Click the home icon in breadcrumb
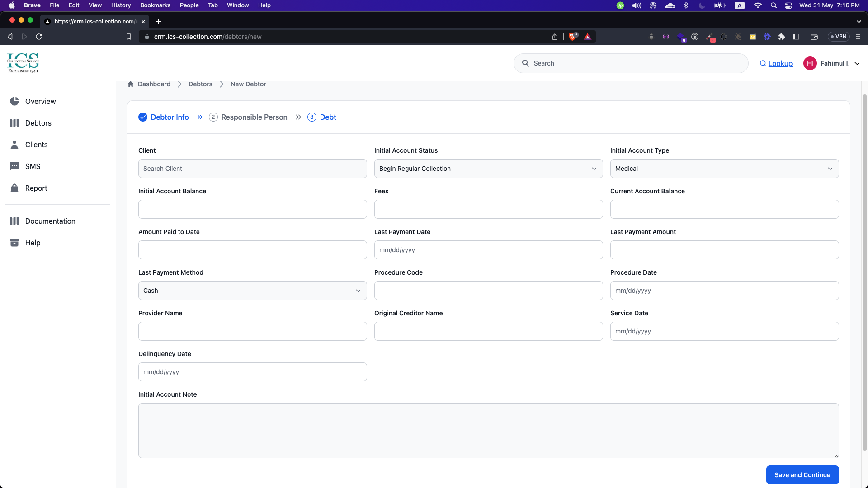 pos(131,84)
